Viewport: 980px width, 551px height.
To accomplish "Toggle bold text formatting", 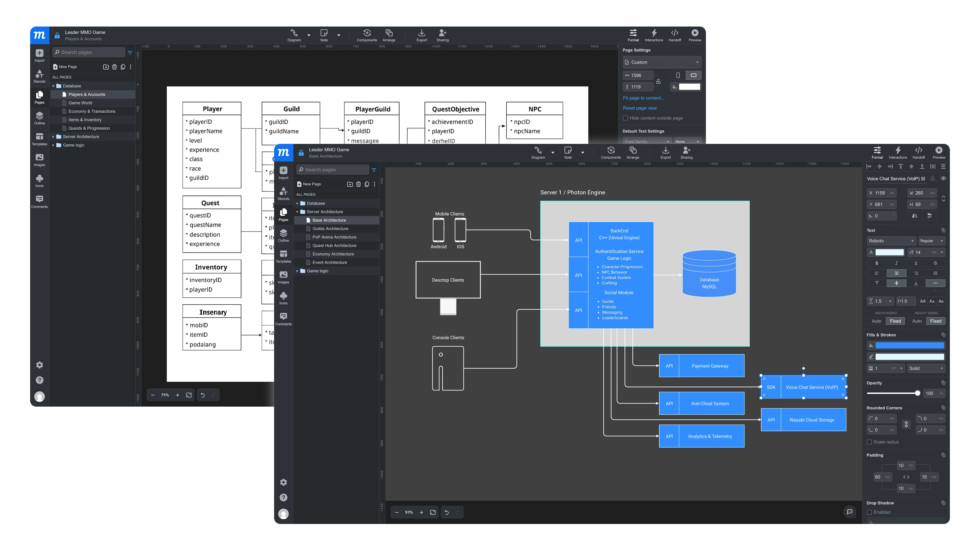I will [877, 263].
